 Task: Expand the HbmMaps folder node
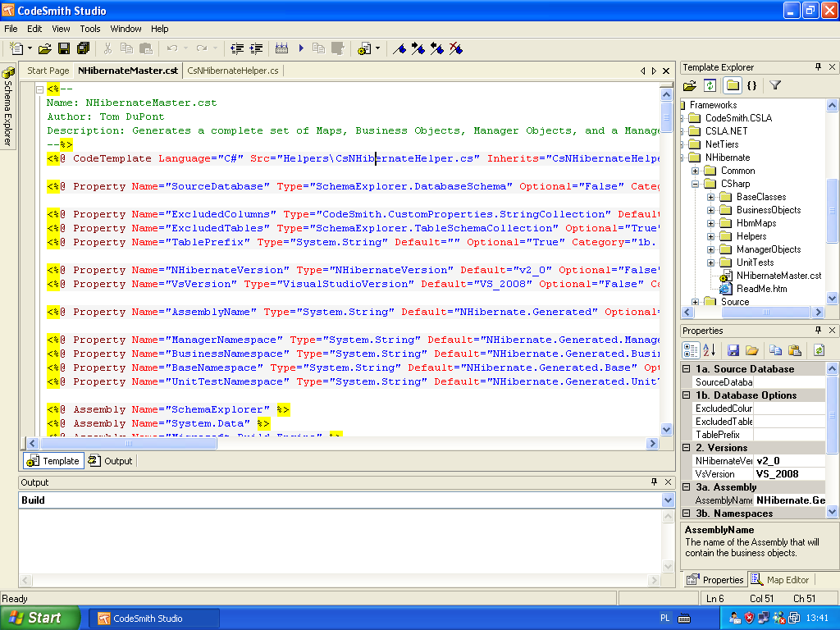point(710,223)
